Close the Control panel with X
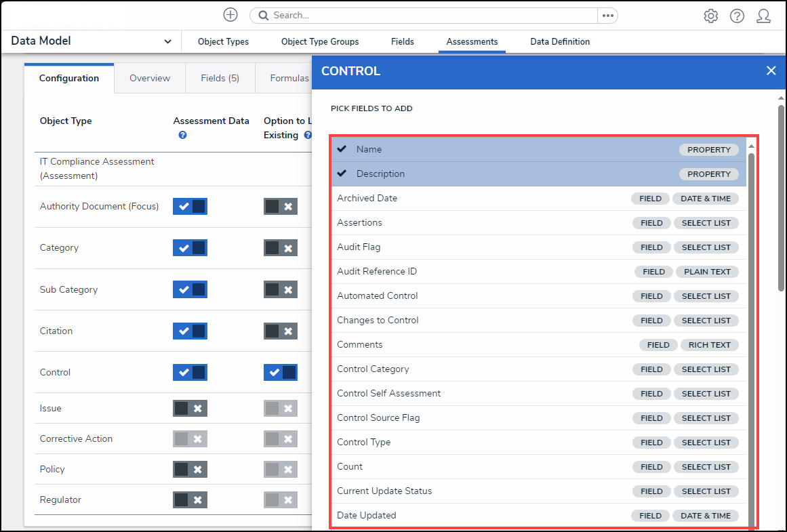 click(x=771, y=70)
